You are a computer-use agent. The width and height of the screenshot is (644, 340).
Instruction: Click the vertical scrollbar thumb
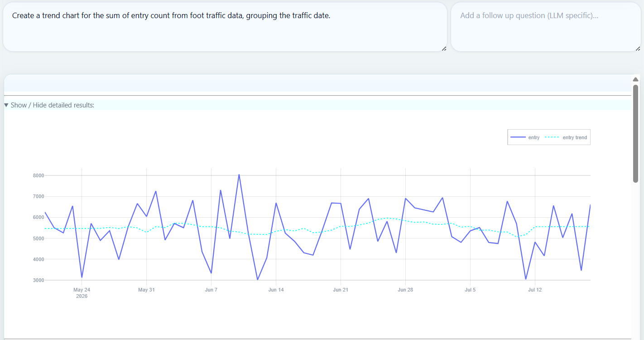635,133
